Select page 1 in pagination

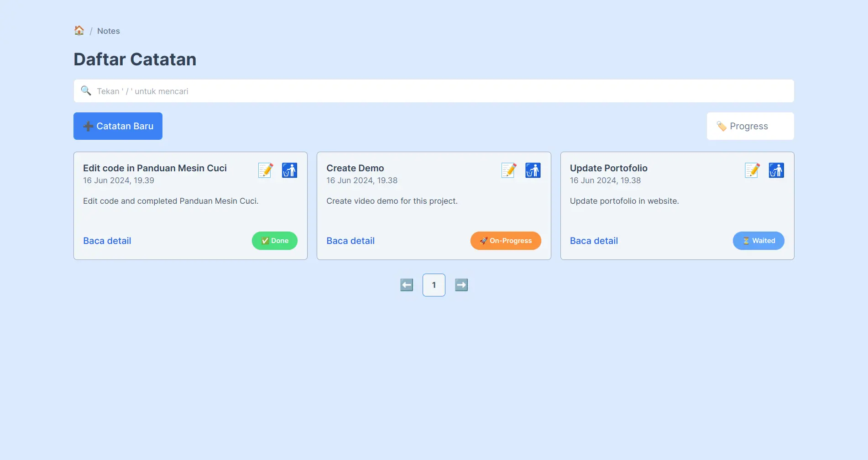click(434, 285)
